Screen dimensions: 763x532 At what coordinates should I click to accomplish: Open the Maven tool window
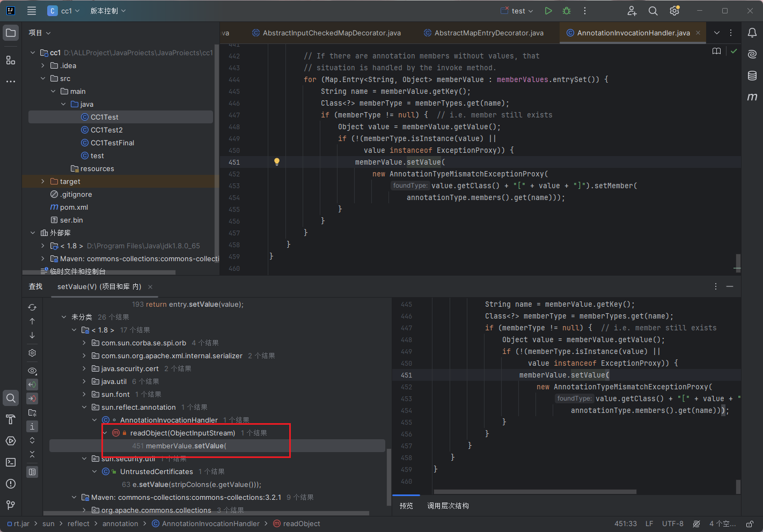click(752, 97)
